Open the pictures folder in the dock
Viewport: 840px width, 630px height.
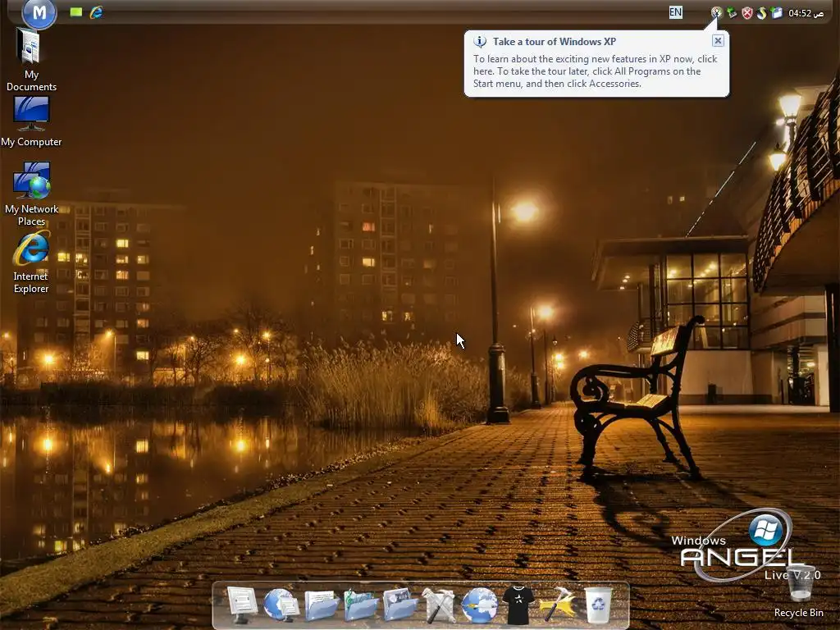click(x=400, y=605)
